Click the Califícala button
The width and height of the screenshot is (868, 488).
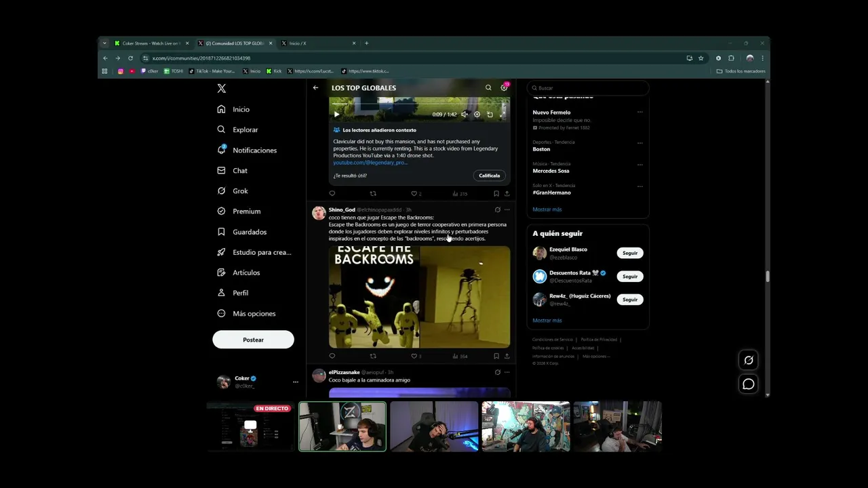489,176
